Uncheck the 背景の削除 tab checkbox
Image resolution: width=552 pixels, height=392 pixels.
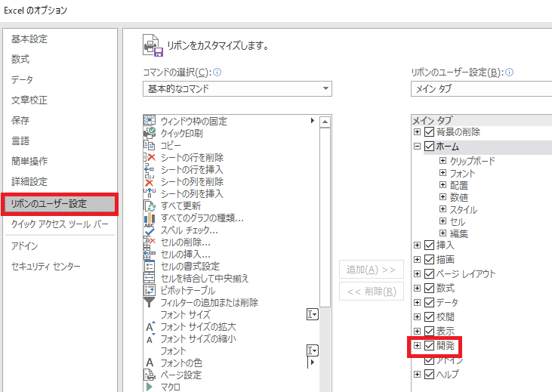point(429,131)
